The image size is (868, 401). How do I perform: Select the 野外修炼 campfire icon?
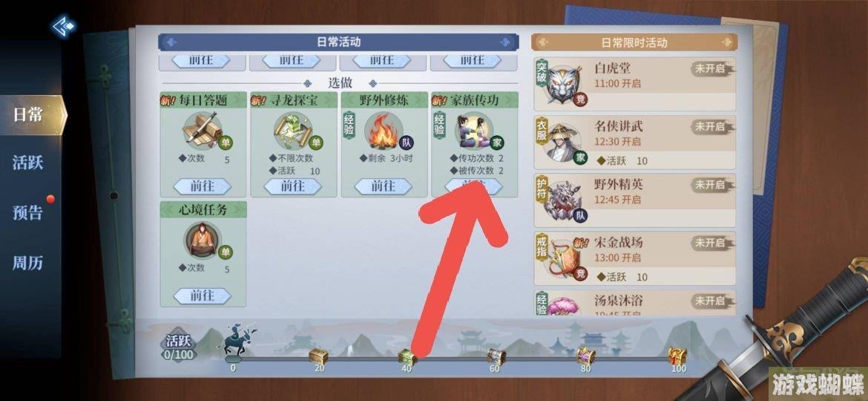click(383, 131)
